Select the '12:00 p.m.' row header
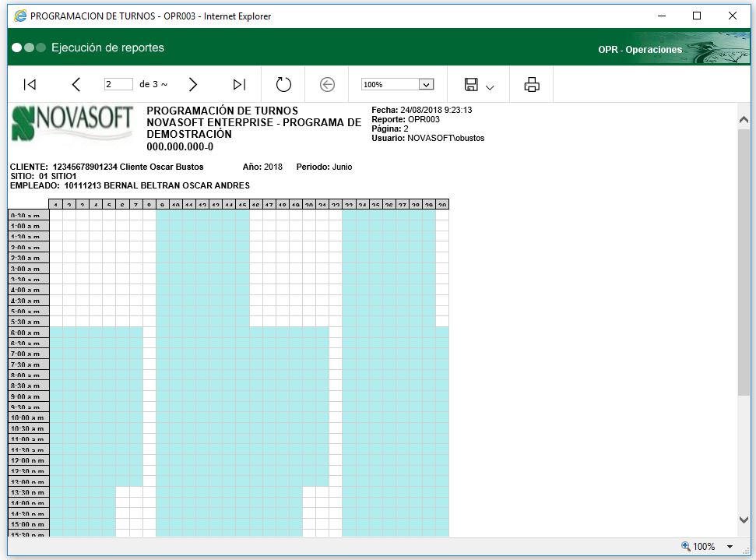The height and width of the screenshot is (560, 756). pyautogui.click(x=29, y=460)
